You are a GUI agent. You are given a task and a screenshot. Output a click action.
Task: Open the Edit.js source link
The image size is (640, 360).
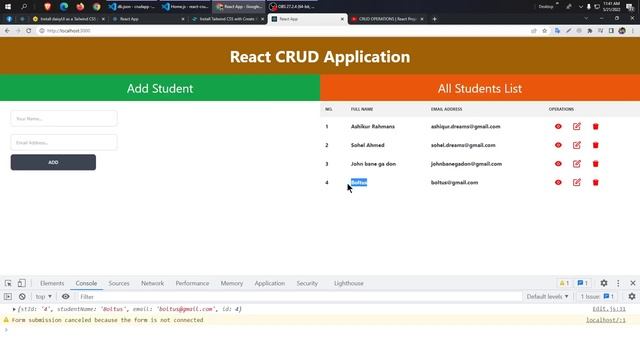(609, 309)
